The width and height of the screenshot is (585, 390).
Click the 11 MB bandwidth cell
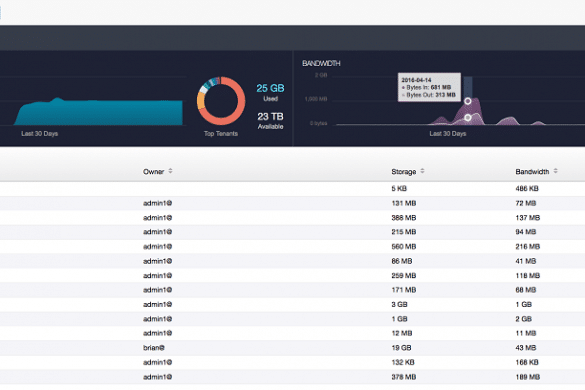coord(526,333)
